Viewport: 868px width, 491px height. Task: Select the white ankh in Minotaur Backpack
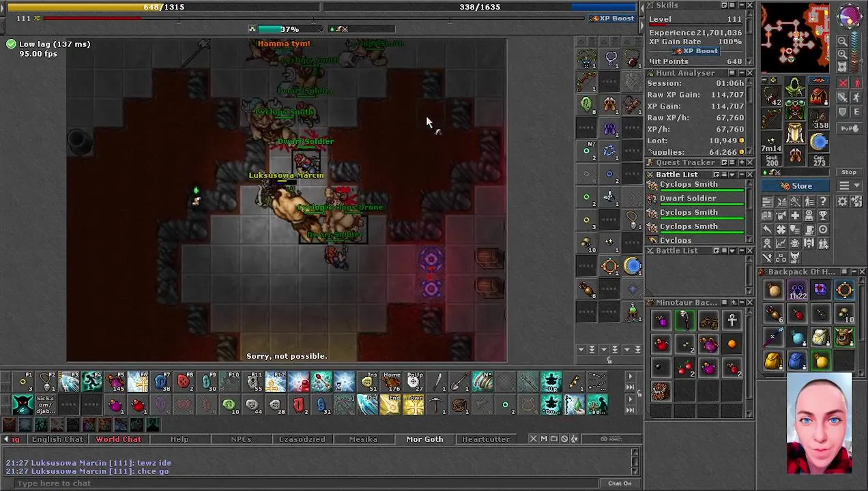tap(732, 320)
